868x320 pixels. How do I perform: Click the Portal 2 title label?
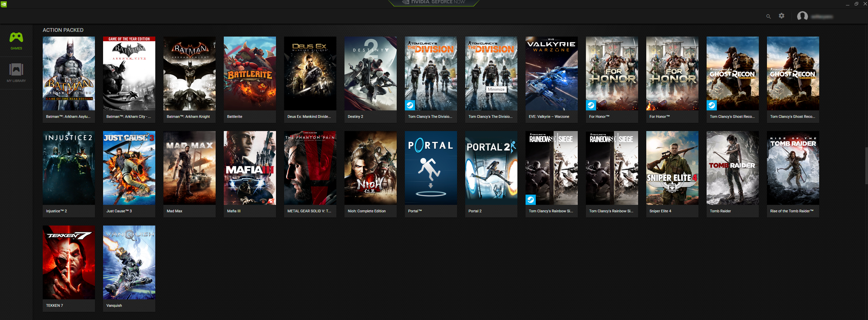[475, 211]
